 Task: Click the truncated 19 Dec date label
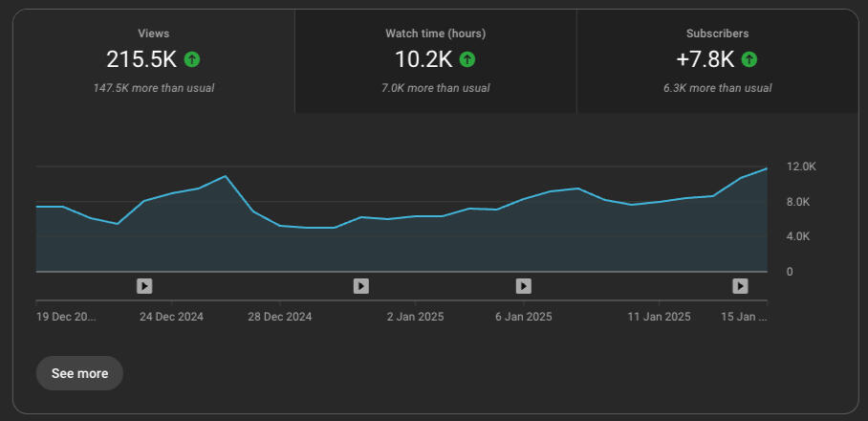67,316
